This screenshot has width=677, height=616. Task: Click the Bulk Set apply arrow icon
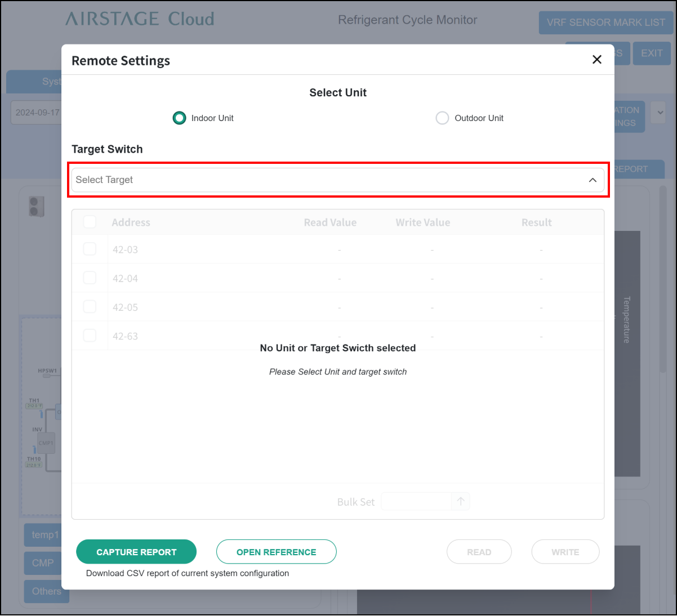461,502
